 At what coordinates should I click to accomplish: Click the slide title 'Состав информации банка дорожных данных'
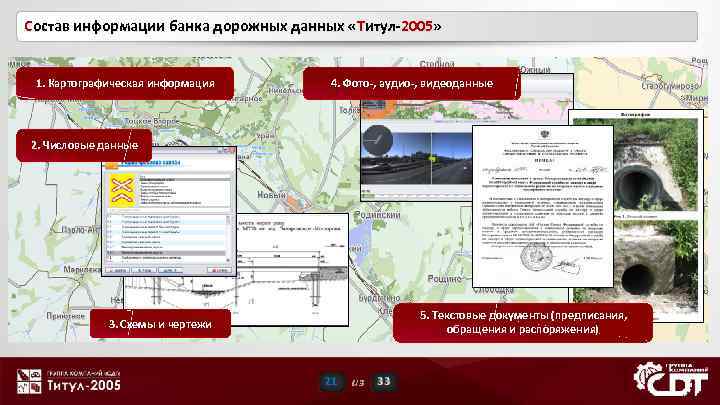pyautogui.click(x=234, y=26)
